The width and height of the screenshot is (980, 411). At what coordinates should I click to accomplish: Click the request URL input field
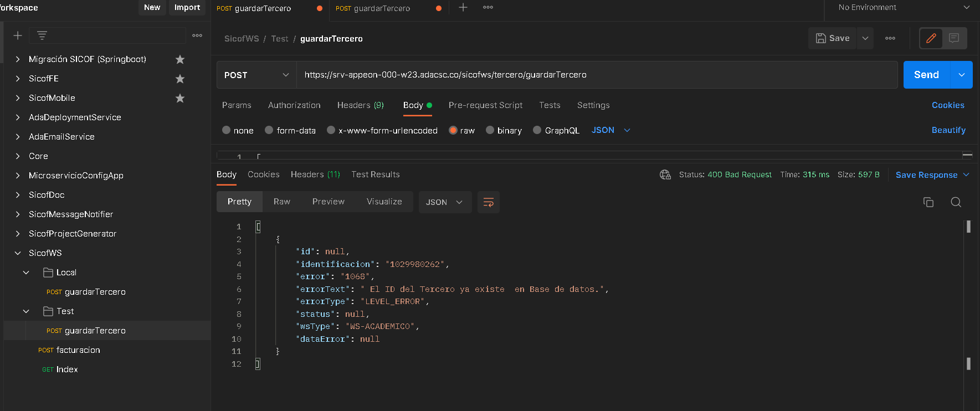(x=596, y=75)
